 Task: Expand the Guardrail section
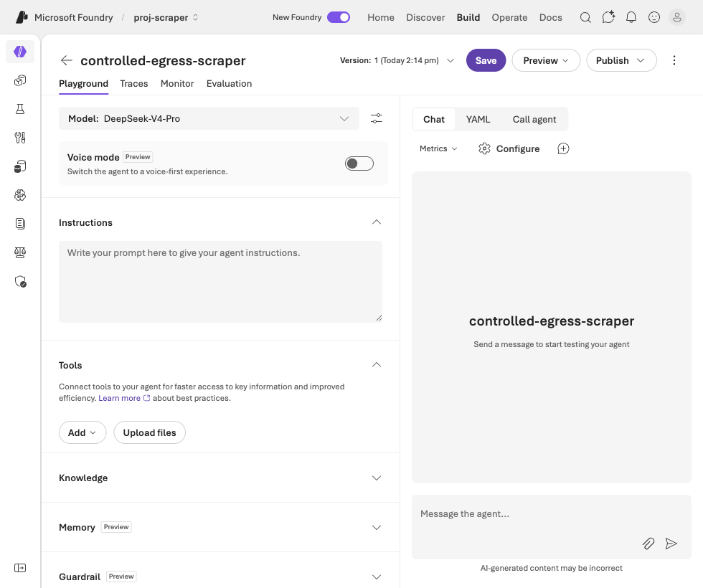(x=377, y=577)
